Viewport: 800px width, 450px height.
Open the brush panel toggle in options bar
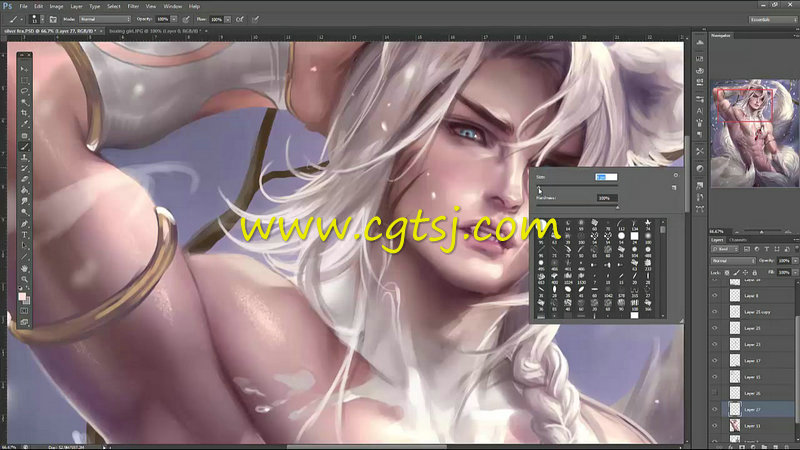(53, 19)
